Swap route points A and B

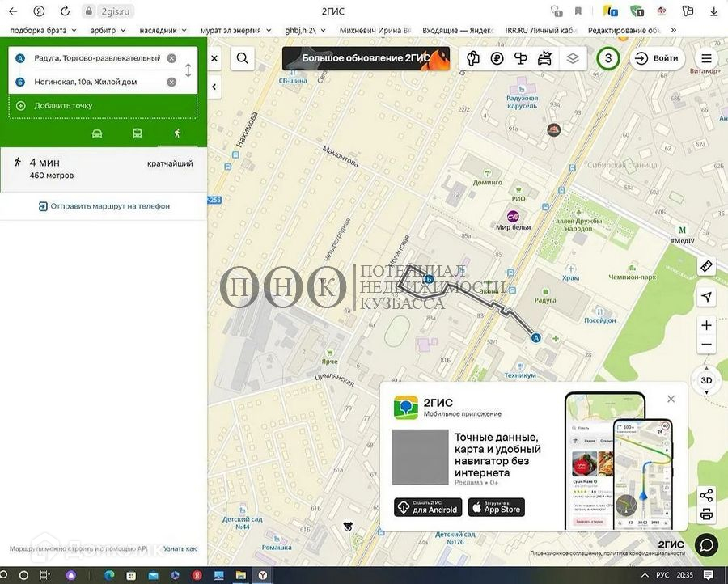[x=188, y=70]
